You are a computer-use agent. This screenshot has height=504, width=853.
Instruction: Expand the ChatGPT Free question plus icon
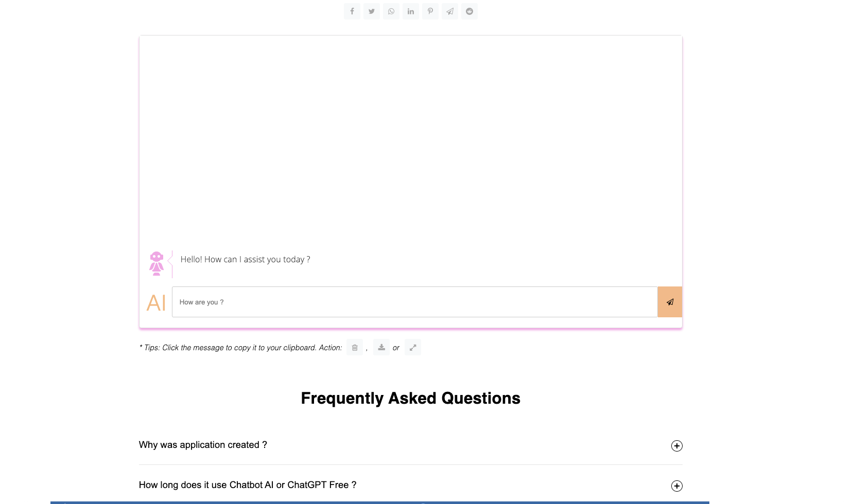(677, 486)
